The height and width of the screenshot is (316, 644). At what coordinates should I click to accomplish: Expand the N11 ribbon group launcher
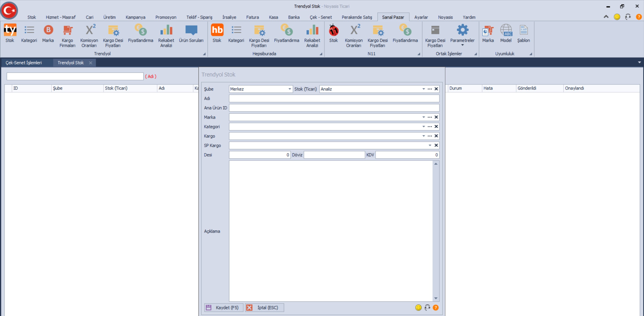pos(419,54)
